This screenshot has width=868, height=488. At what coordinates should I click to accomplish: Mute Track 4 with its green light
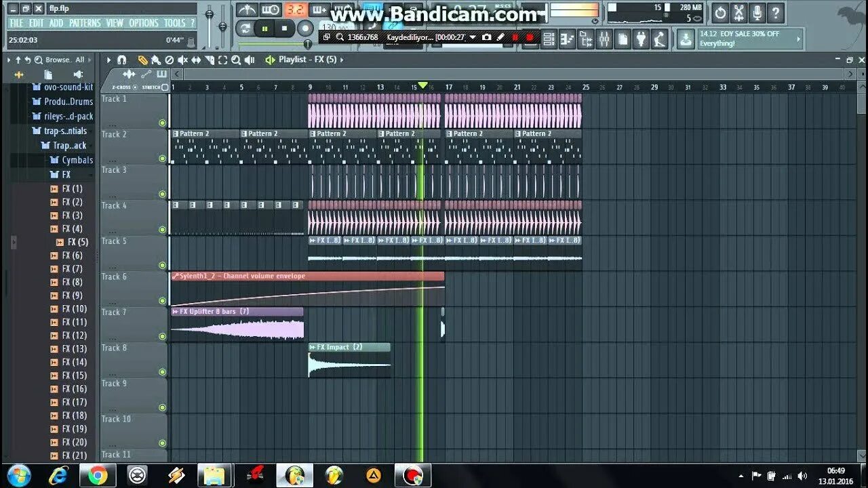coord(162,230)
